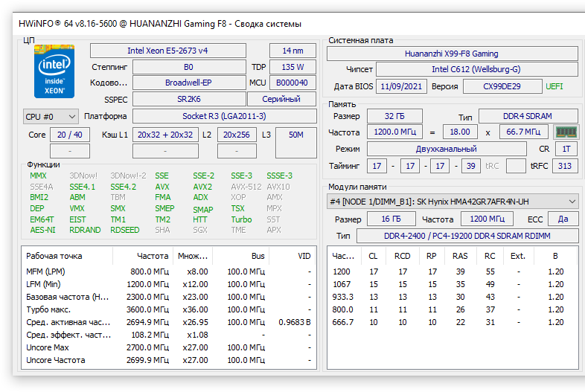
Task: Click the grayed AVX-512 feature label
Action: [246, 187]
